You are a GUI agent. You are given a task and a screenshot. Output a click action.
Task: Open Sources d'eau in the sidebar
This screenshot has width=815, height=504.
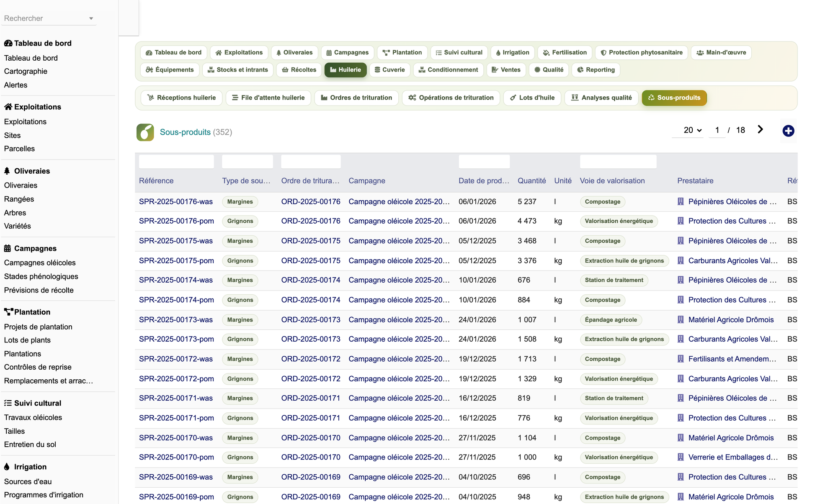pos(28,481)
